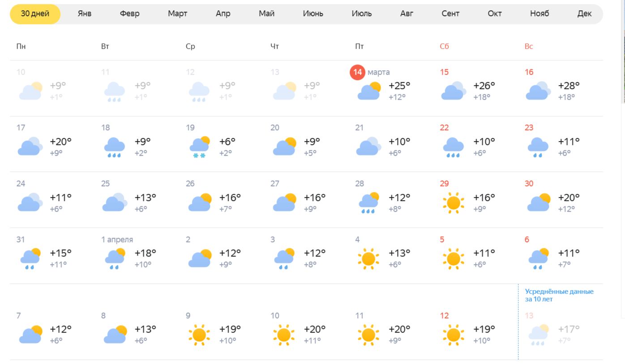This screenshot has height=364, width=625.
Task: Click the sun icon on April 12
Action: [x=453, y=334]
